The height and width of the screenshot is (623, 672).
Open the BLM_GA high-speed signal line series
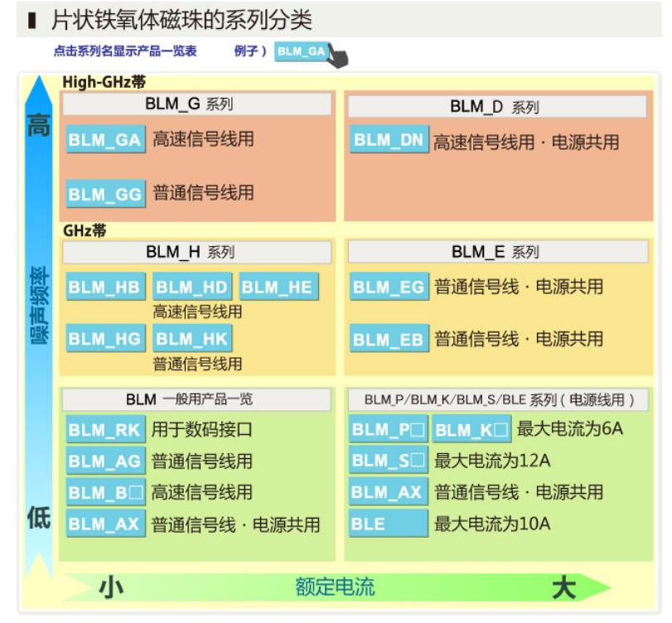[105, 140]
